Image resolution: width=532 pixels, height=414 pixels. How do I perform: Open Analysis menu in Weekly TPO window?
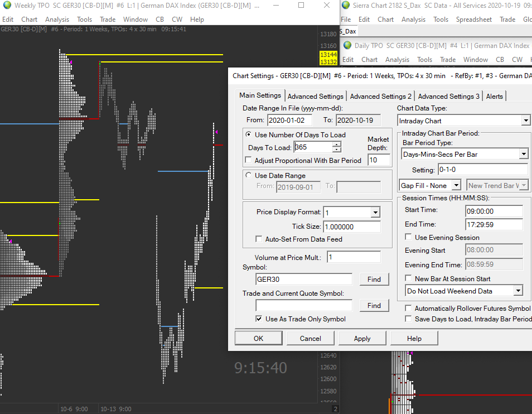57,20
